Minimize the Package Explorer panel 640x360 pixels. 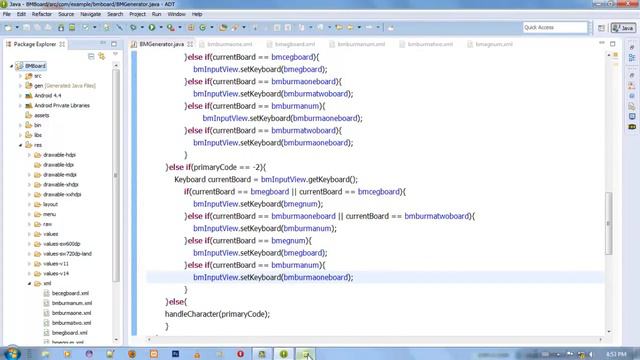click(x=103, y=43)
